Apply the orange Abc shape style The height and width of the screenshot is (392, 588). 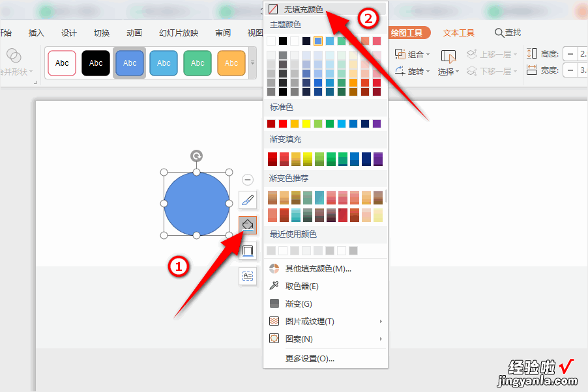click(x=231, y=63)
